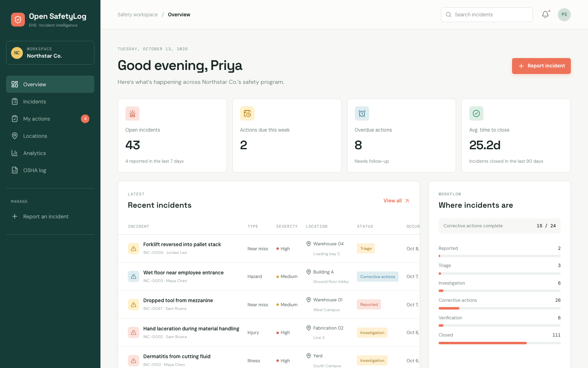The image size is (588, 368).
Task: Click the Safety workspace breadcrumb
Action: pyautogui.click(x=138, y=15)
